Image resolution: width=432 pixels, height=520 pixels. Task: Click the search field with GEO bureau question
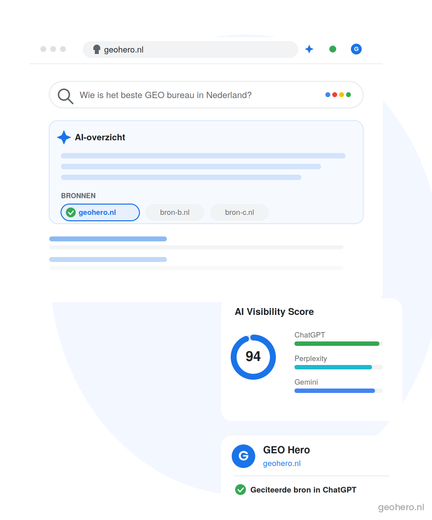point(206,95)
